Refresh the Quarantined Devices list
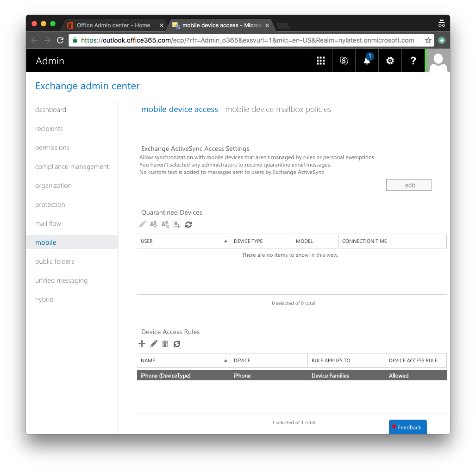This screenshot has height=471, width=476. (188, 224)
